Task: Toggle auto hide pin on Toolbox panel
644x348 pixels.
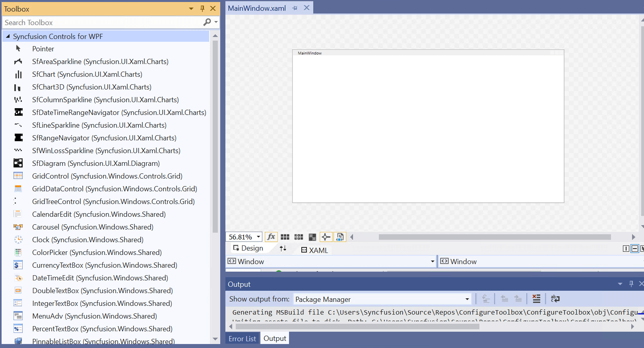Action: pyautogui.click(x=202, y=8)
